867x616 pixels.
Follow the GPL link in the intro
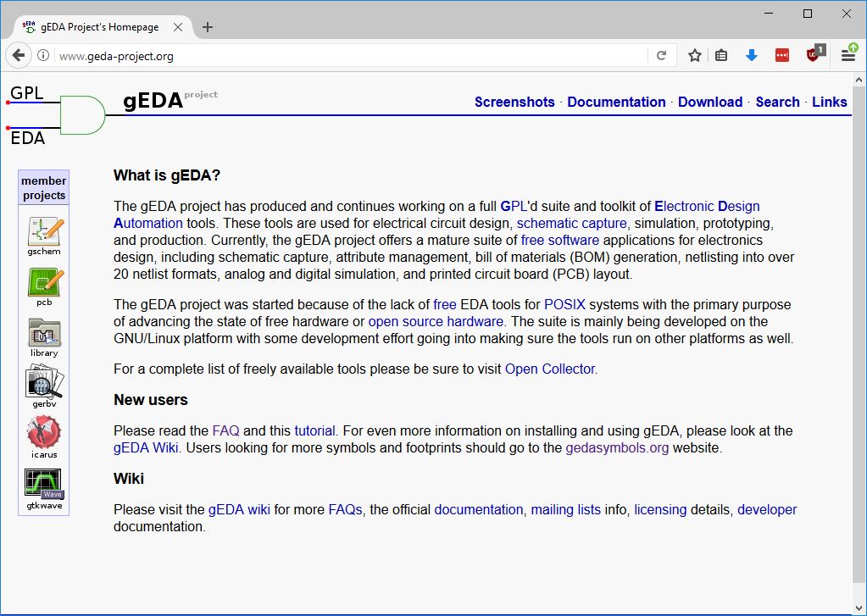pyautogui.click(x=514, y=206)
